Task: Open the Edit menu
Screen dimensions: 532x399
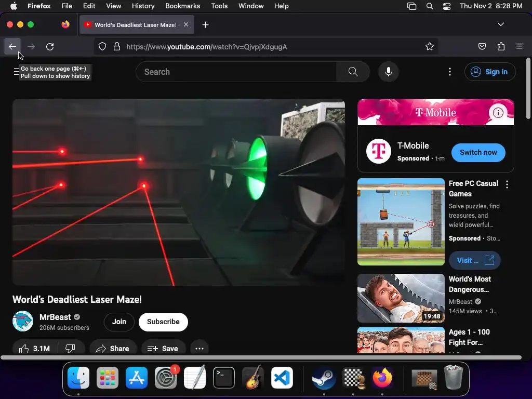Action: pos(89,6)
